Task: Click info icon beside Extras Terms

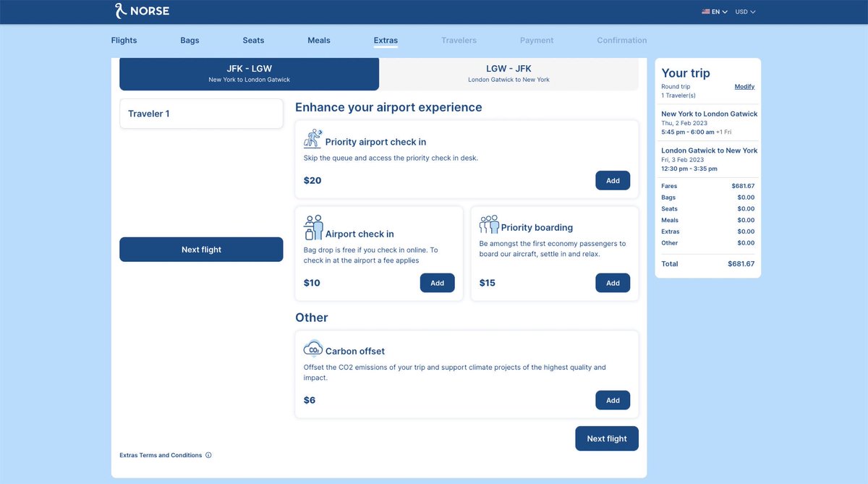Action: point(208,455)
